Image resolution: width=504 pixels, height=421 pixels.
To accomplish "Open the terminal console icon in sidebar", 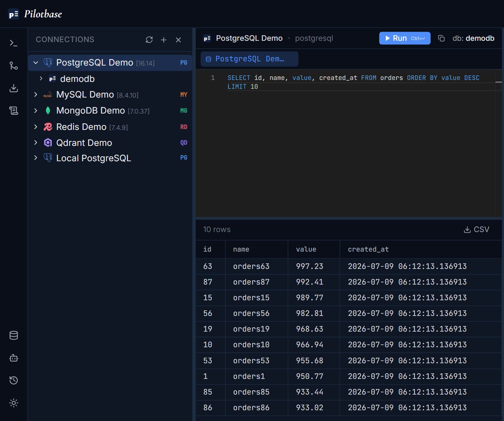I will coord(14,43).
